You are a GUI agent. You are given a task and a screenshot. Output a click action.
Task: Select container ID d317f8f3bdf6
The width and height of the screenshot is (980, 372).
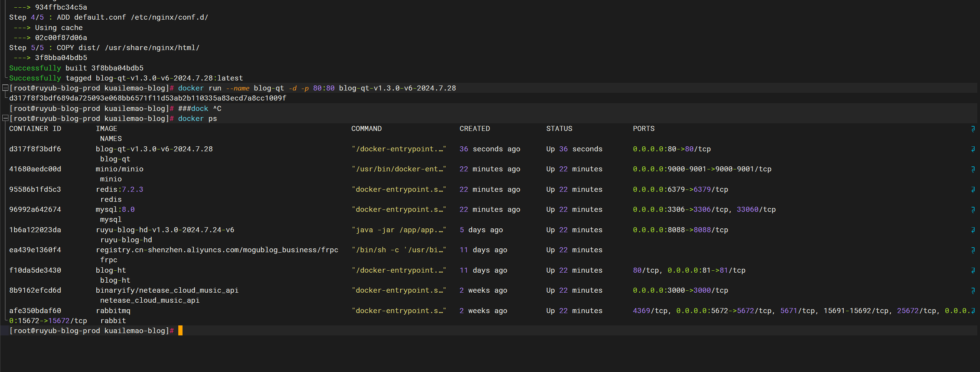(x=35, y=149)
